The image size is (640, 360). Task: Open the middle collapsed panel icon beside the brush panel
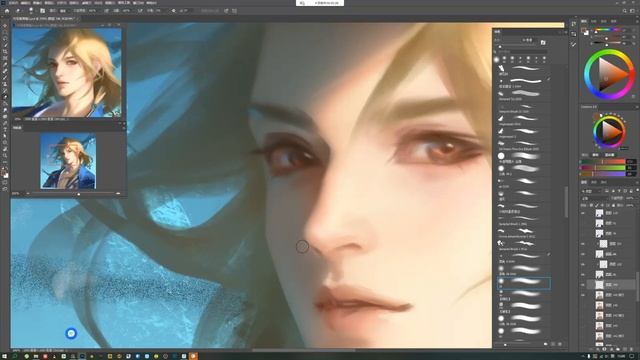click(573, 34)
